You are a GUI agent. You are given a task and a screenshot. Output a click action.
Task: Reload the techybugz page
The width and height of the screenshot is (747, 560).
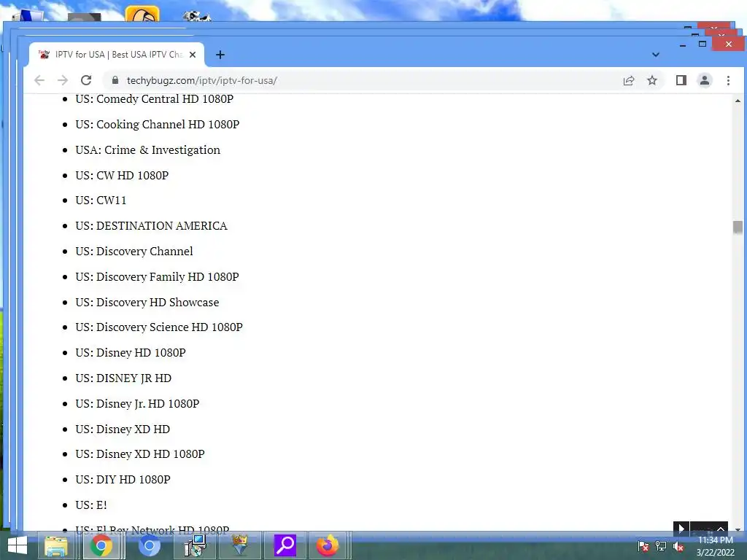click(86, 80)
